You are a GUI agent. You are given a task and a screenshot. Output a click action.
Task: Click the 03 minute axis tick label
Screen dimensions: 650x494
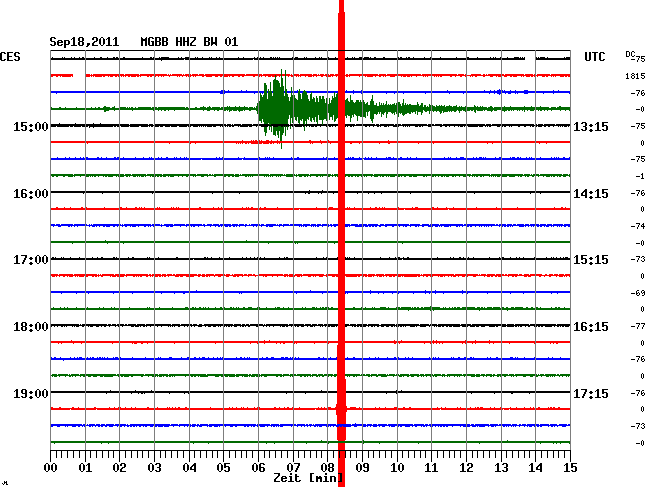click(x=154, y=468)
